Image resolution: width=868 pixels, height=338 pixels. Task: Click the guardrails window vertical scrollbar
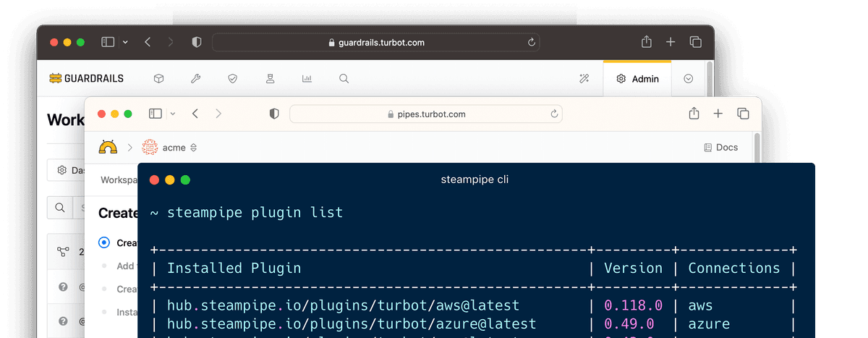tap(710, 80)
